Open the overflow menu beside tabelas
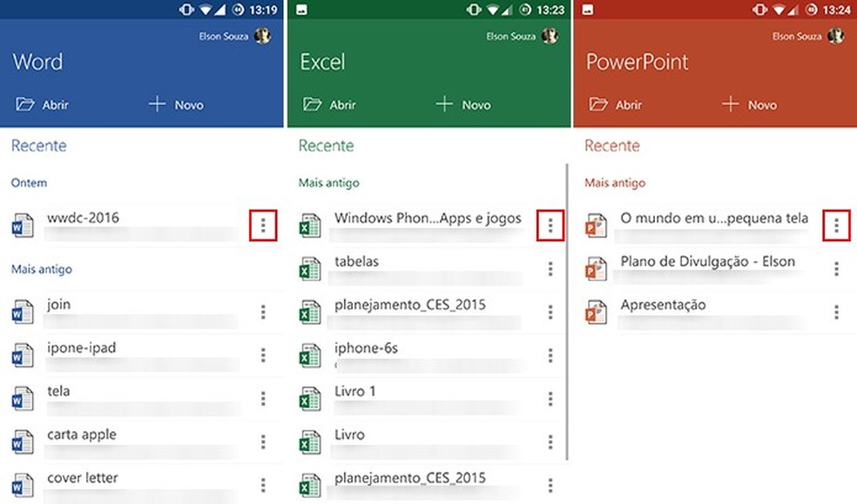This screenshot has width=857, height=504. coord(550,268)
